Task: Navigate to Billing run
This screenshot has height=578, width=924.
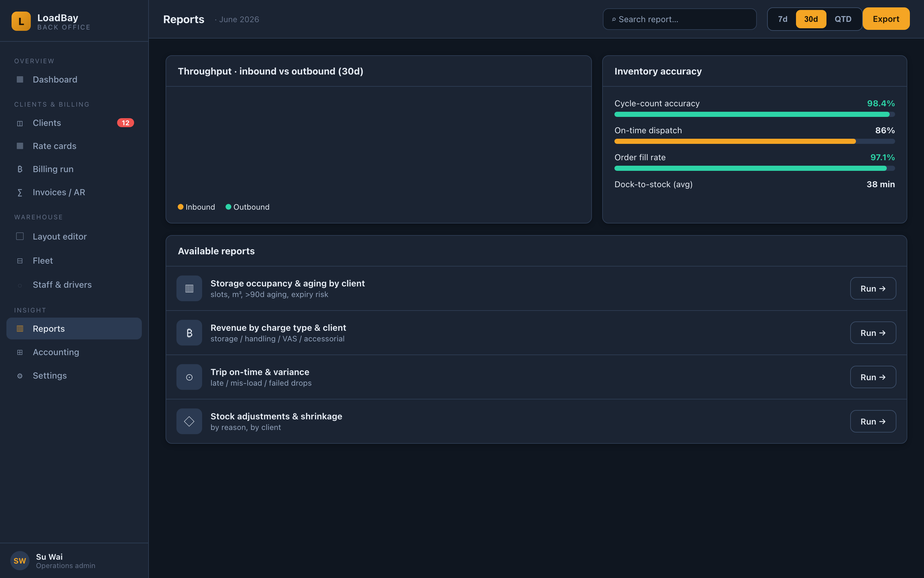Action: (74, 169)
